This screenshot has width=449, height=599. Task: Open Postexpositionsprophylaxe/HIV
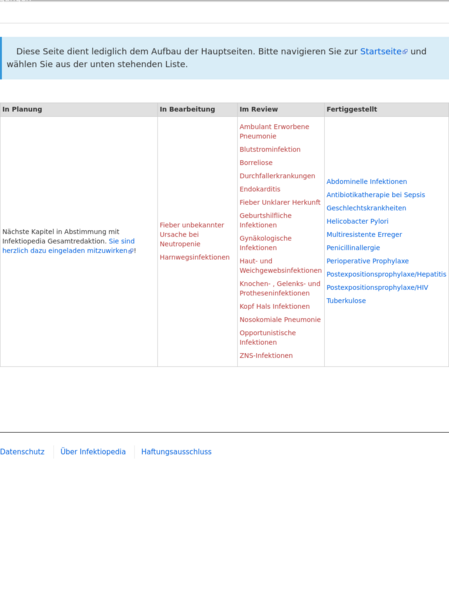click(377, 288)
